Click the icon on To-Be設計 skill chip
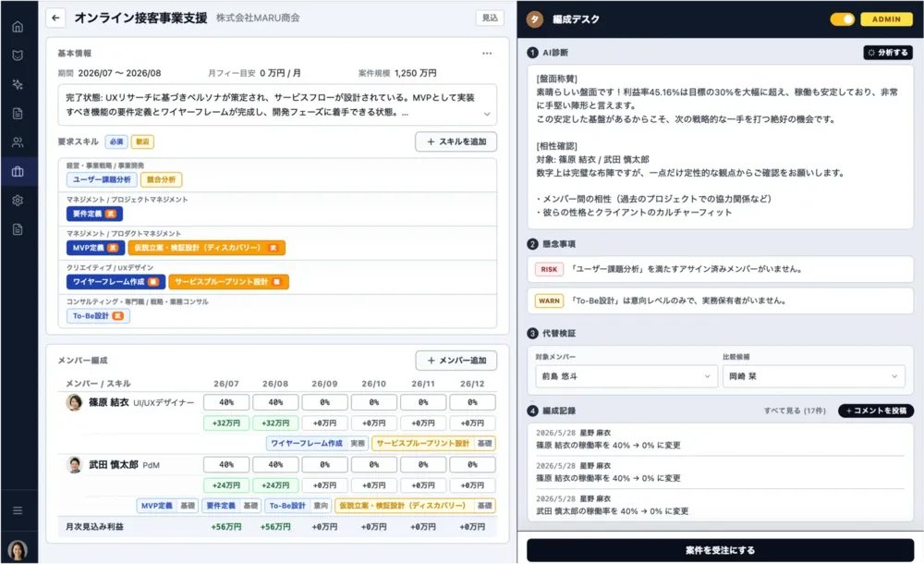 tap(117, 316)
